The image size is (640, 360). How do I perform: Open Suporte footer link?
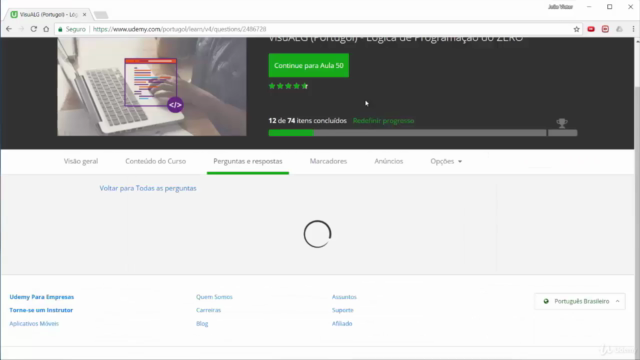pyautogui.click(x=342, y=310)
